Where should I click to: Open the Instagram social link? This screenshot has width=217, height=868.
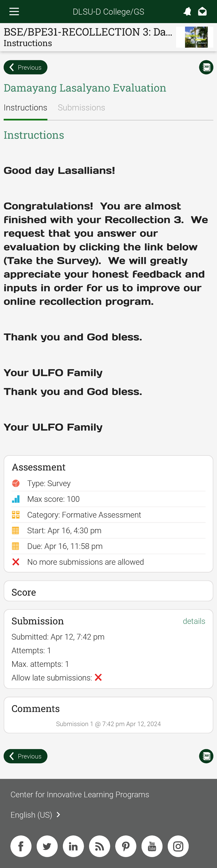[x=178, y=846]
